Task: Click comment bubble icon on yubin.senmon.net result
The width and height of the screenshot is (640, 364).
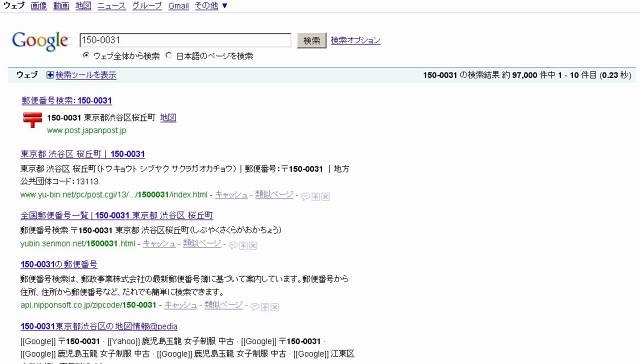Action: (233, 245)
